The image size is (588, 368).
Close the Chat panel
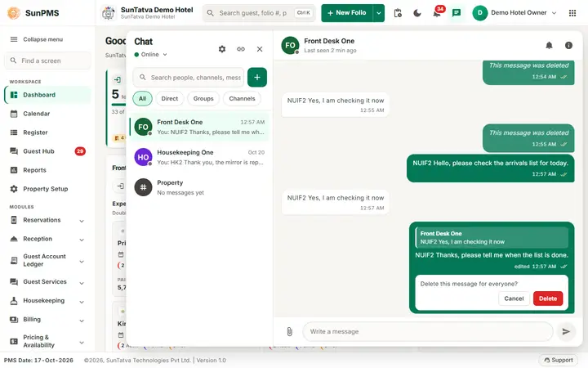coord(260,49)
